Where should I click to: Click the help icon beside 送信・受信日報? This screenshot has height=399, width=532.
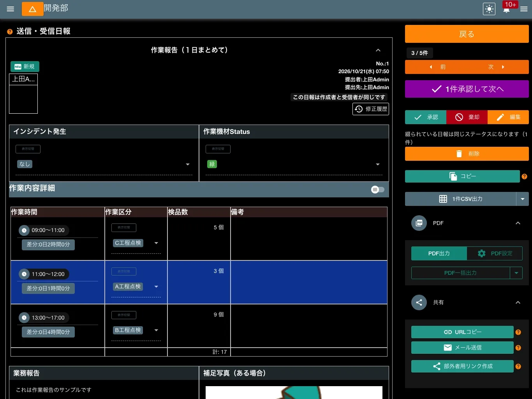pyautogui.click(x=10, y=32)
